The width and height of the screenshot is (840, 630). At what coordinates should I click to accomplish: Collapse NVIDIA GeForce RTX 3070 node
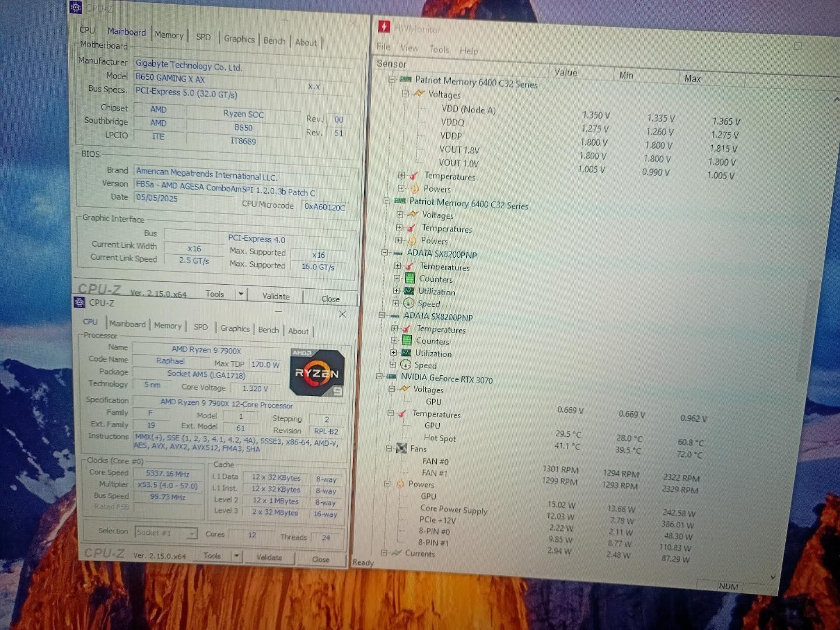coord(379,376)
